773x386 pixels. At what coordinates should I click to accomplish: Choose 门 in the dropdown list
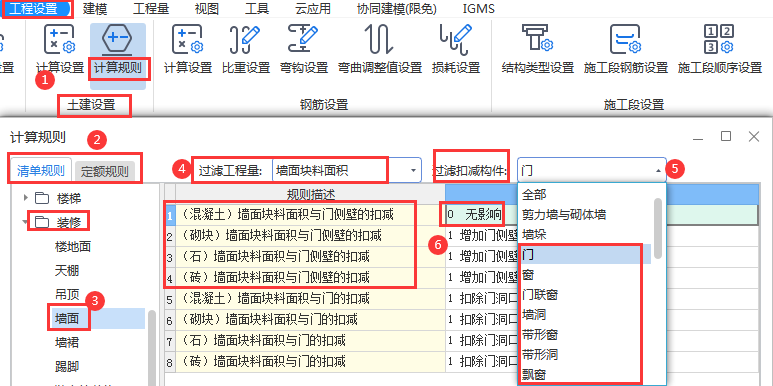pyautogui.click(x=586, y=255)
